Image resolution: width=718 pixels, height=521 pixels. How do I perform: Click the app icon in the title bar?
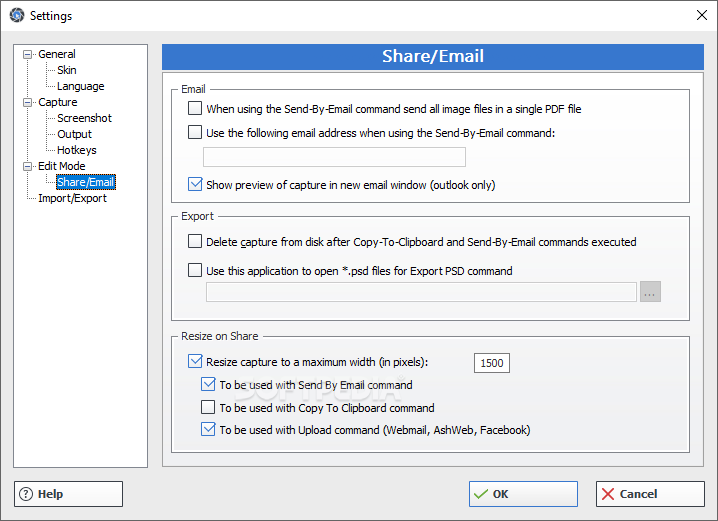pyautogui.click(x=15, y=15)
